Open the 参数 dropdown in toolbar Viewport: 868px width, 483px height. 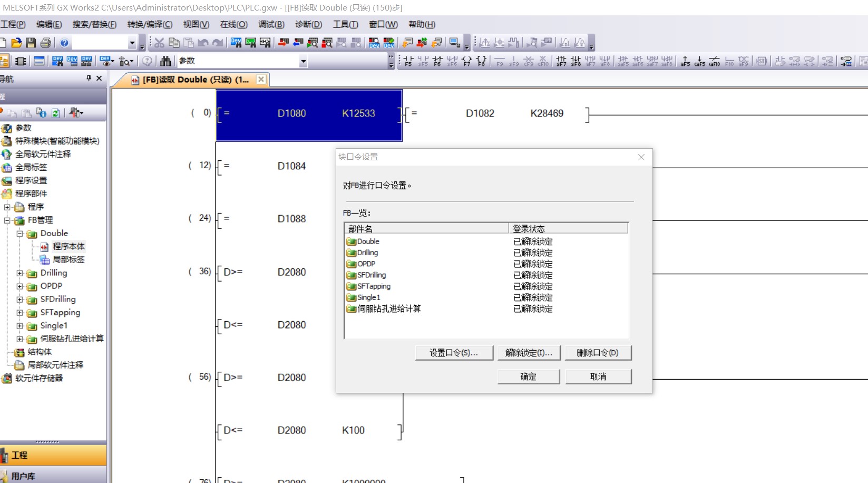[303, 61]
